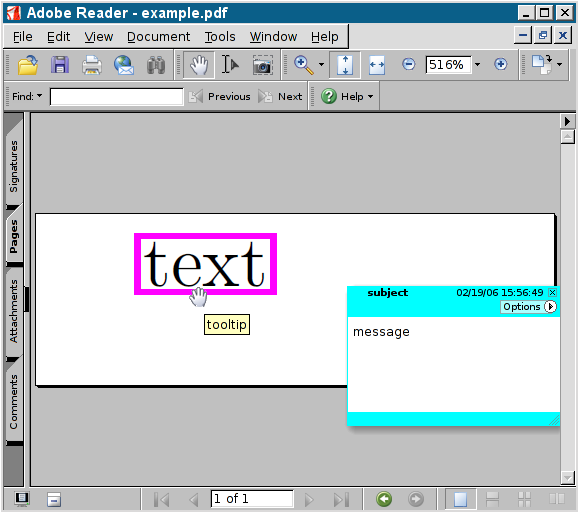Click the Open file folder icon
The width and height of the screenshot is (578, 512).
(x=28, y=65)
